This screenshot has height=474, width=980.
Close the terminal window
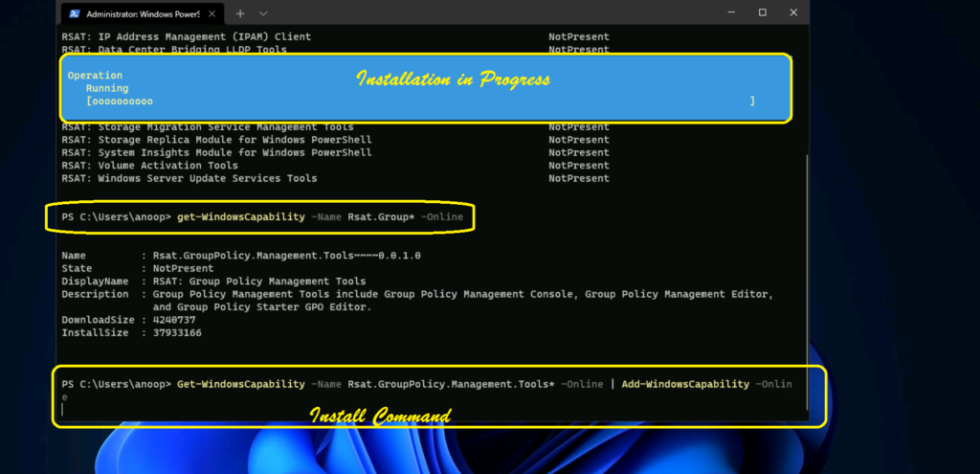tap(793, 13)
